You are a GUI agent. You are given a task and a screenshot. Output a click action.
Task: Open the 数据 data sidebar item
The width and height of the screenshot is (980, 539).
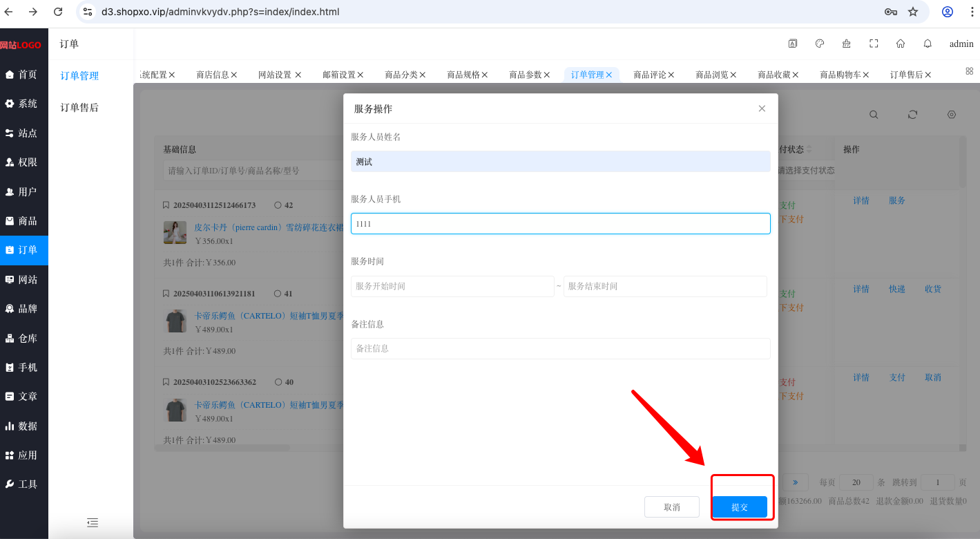tap(23, 426)
